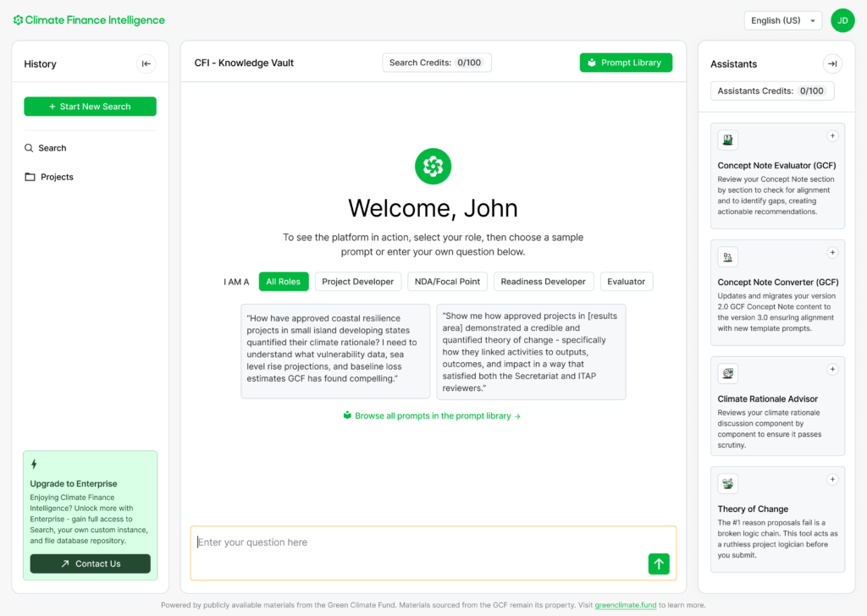The image size is (867, 616).
Task: Click the question input field
Action: (x=415, y=543)
